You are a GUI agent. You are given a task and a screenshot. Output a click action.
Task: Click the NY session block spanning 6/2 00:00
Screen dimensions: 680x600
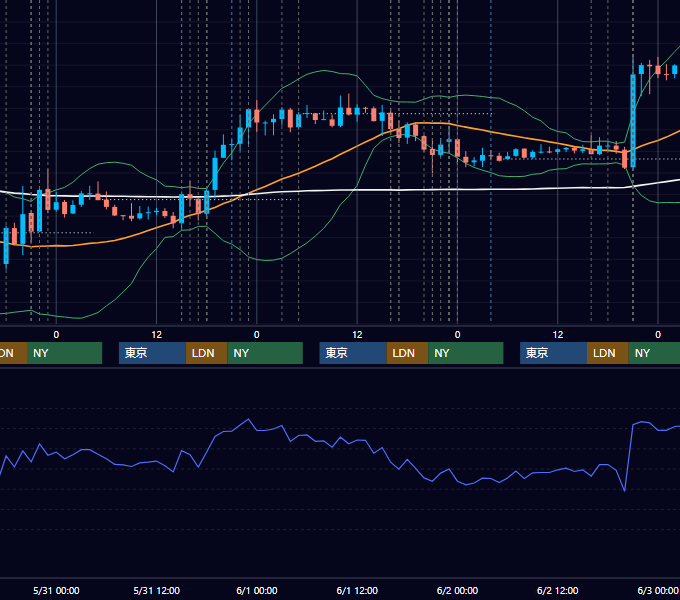(466, 353)
